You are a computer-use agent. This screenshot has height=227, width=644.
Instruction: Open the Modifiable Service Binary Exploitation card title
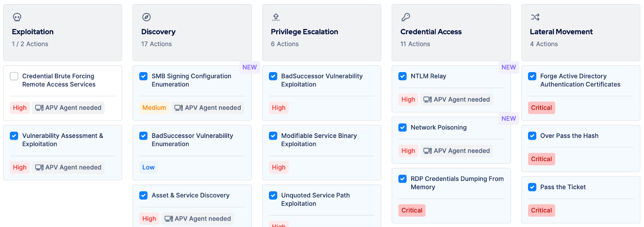coord(319,140)
